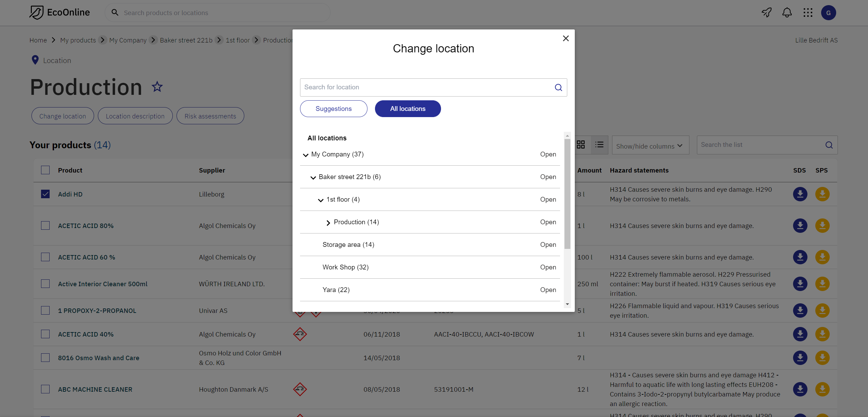Open the apps grid menu
The image size is (868, 417).
point(808,13)
